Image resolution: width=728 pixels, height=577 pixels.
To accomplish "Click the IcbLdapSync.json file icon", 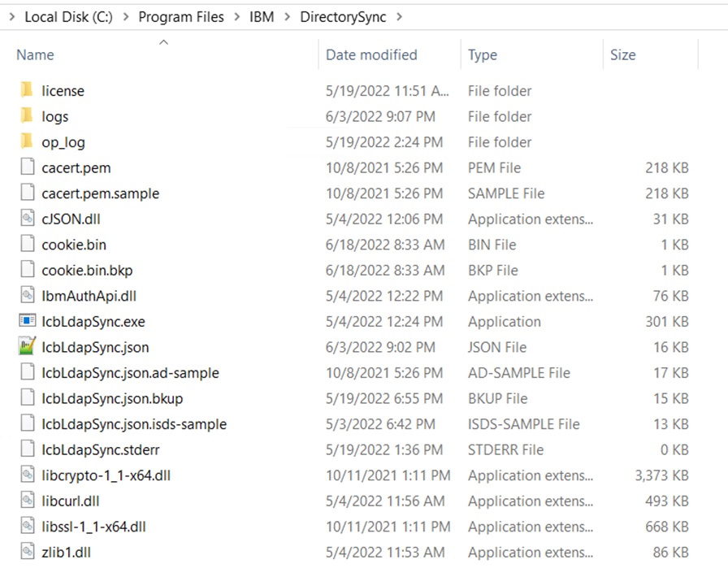I will click(x=28, y=346).
